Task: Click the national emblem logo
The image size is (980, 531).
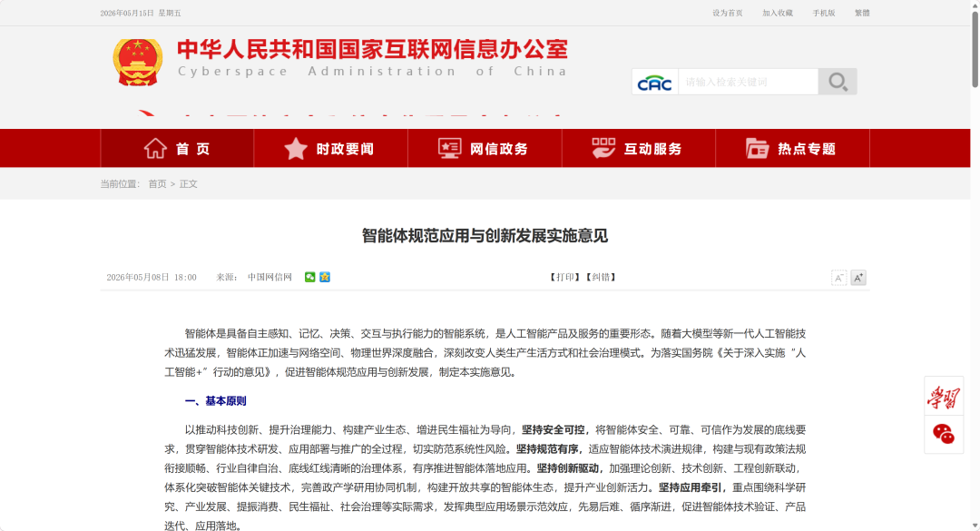Action: 138,62
